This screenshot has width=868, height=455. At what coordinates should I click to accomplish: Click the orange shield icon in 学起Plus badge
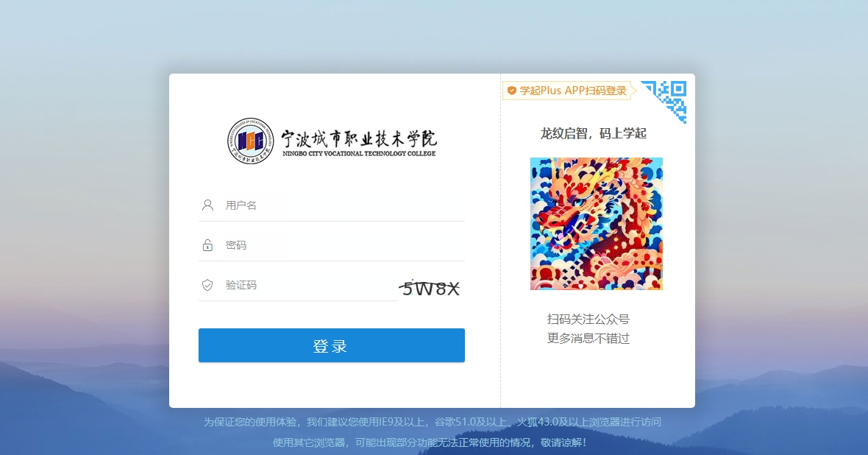point(512,91)
